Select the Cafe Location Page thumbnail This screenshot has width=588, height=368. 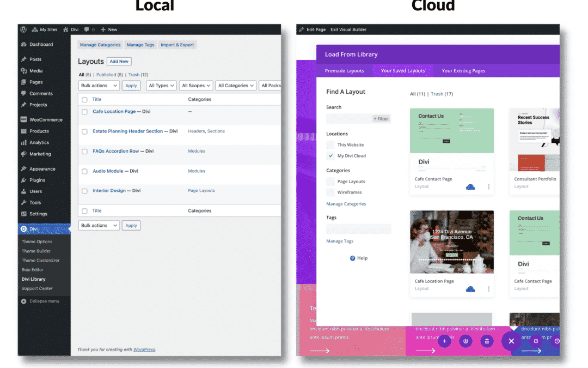pos(451,242)
